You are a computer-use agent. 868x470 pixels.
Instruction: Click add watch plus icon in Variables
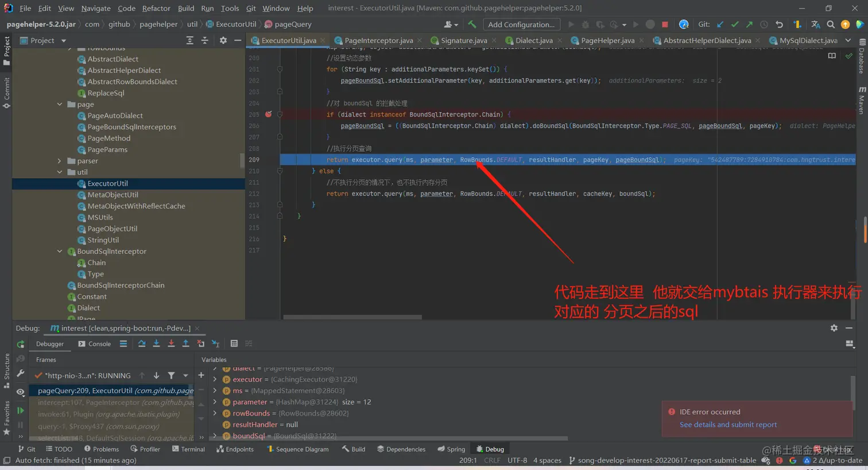click(x=201, y=375)
